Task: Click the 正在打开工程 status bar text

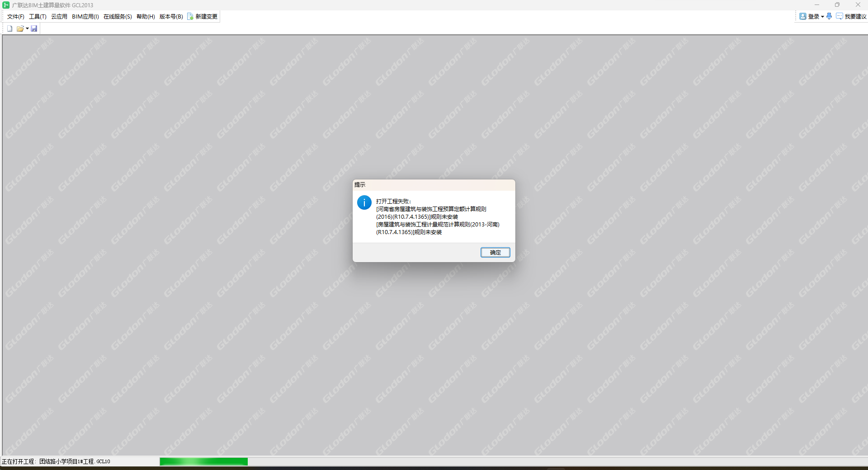Action: (56, 461)
